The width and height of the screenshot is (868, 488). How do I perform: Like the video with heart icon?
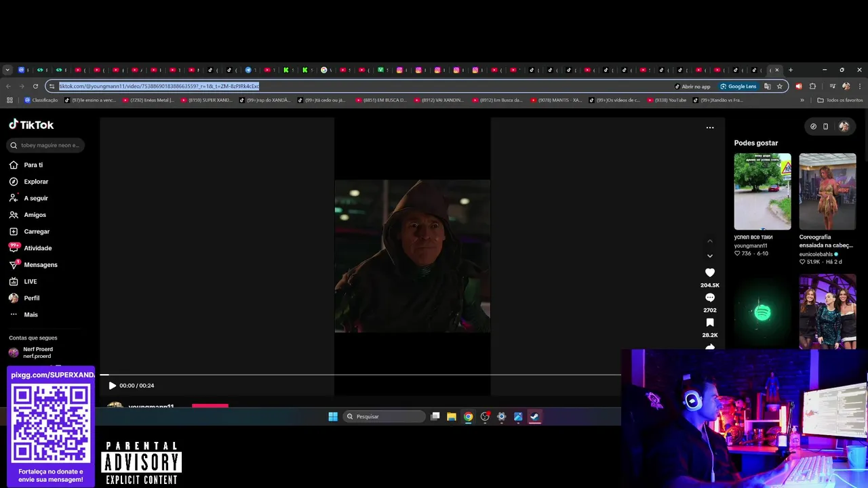point(710,272)
